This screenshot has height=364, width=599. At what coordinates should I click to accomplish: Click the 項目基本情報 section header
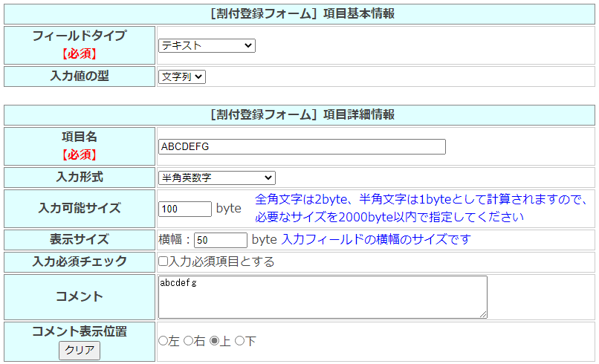coord(299,13)
